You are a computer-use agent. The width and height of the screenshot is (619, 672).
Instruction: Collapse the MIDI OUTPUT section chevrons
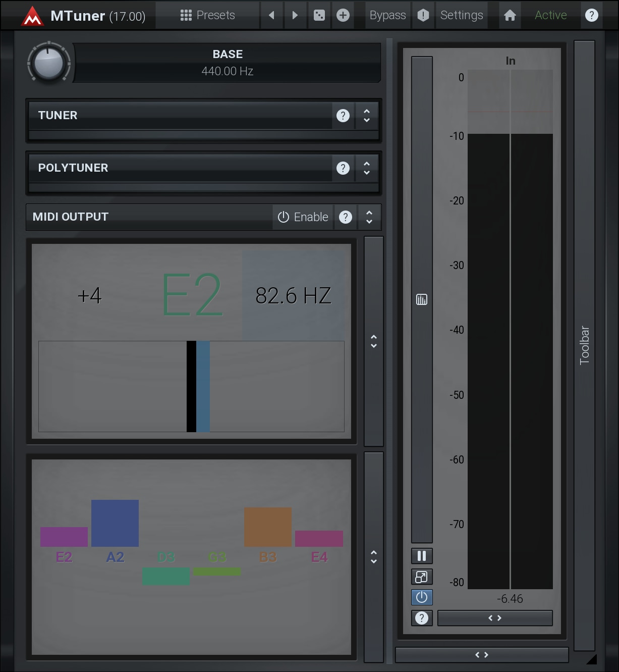tap(369, 217)
